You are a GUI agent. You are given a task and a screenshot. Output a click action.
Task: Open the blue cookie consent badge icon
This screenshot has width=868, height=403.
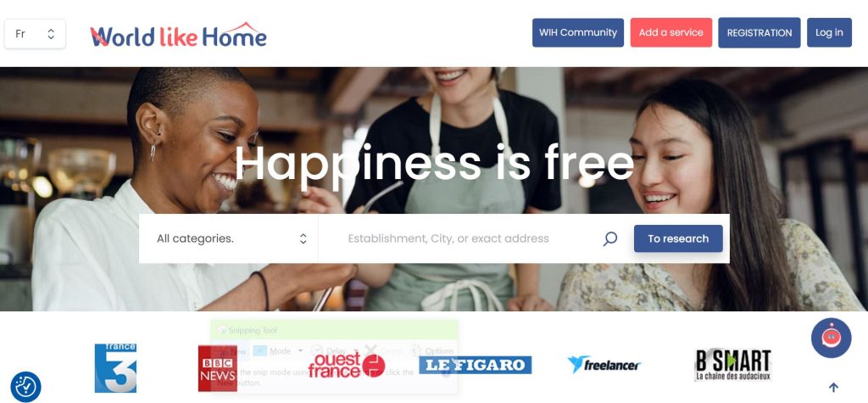click(25, 386)
